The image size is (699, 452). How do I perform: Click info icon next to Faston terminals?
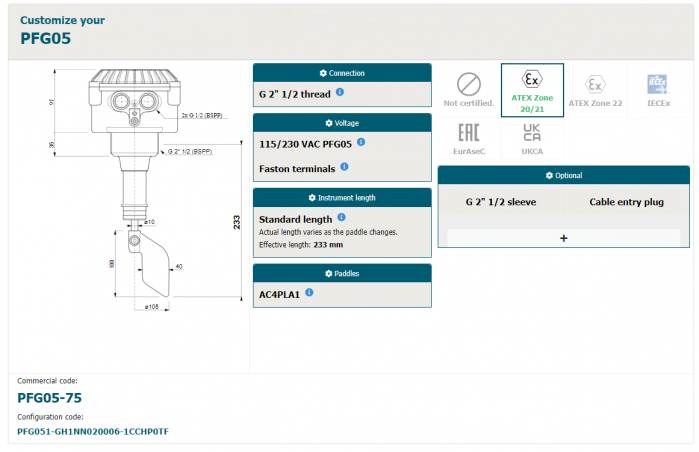[x=344, y=167]
